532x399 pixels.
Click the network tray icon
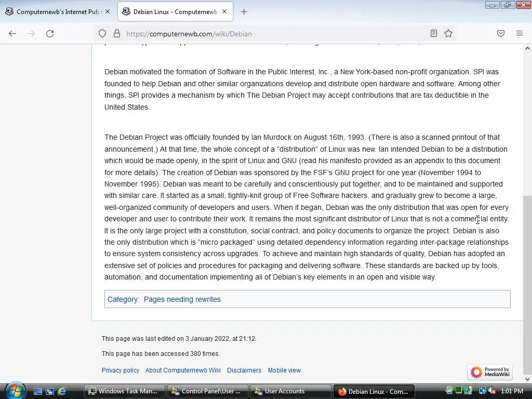point(482,391)
